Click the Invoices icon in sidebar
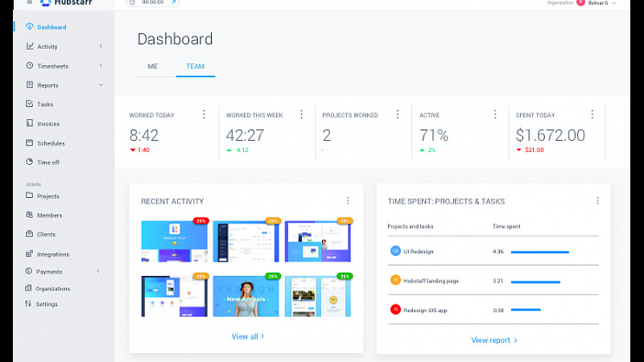644x362 pixels. (30, 123)
